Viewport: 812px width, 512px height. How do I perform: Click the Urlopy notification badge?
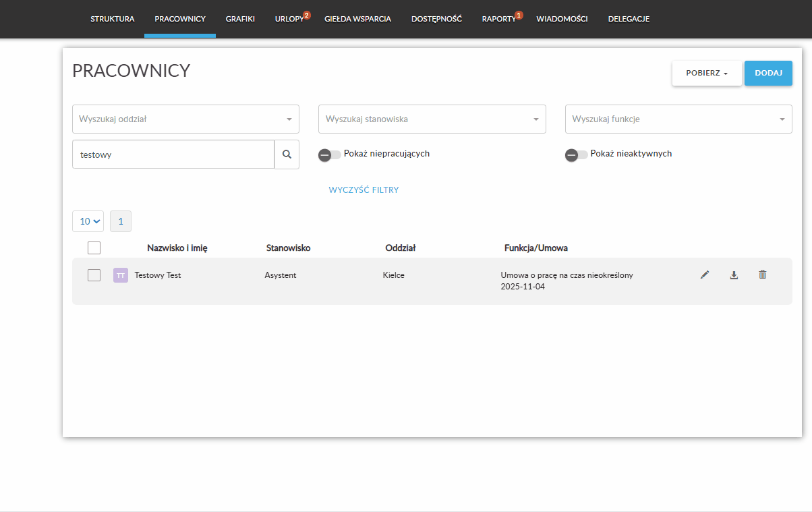pyautogui.click(x=307, y=15)
